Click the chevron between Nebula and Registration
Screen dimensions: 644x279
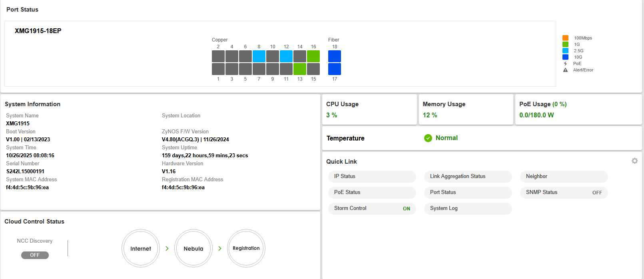click(220, 248)
